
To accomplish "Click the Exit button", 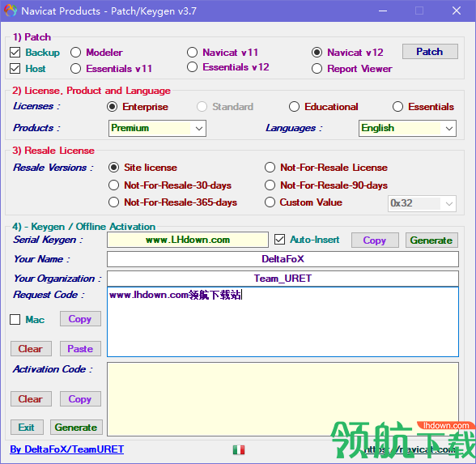I will pos(27,428).
